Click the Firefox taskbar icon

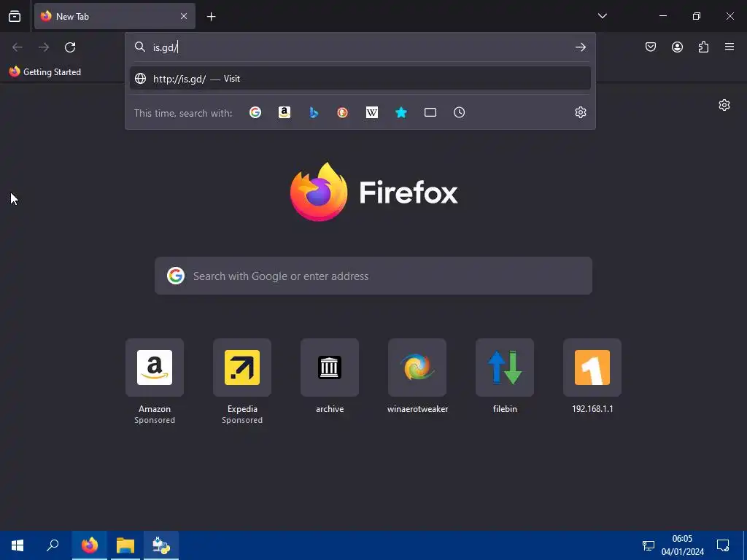(89, 545)
